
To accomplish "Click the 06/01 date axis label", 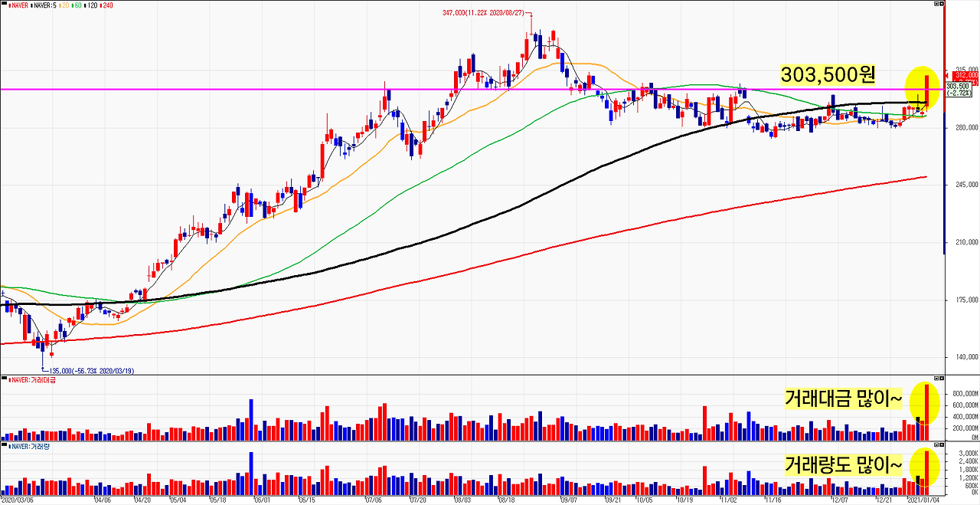I will [x=261, y=500].
